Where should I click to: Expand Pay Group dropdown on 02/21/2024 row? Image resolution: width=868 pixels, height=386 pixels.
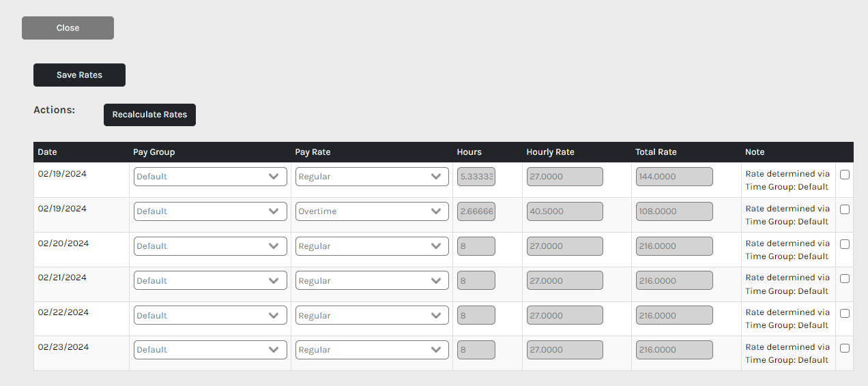coord(210,281)
